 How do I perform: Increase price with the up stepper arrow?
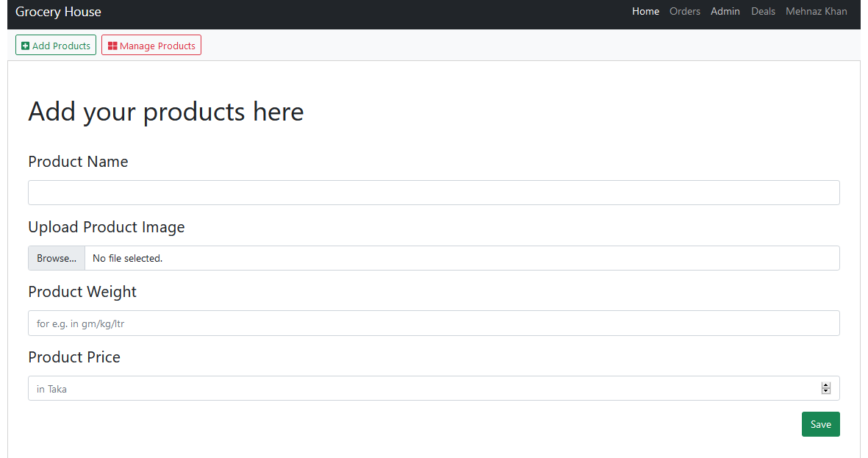826,385
